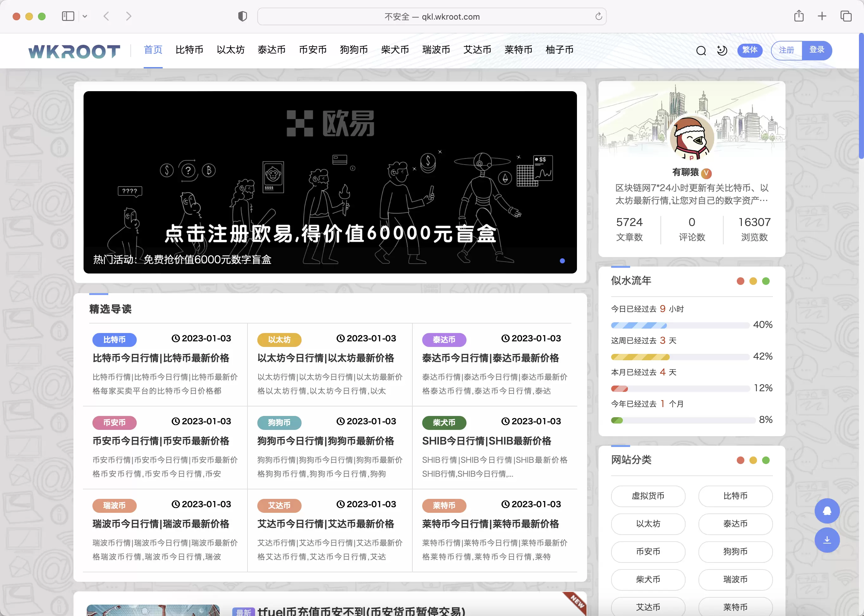Open the 柚子币 navigation menu item
Screen dimensions: 864x616
tap(560, 50)
